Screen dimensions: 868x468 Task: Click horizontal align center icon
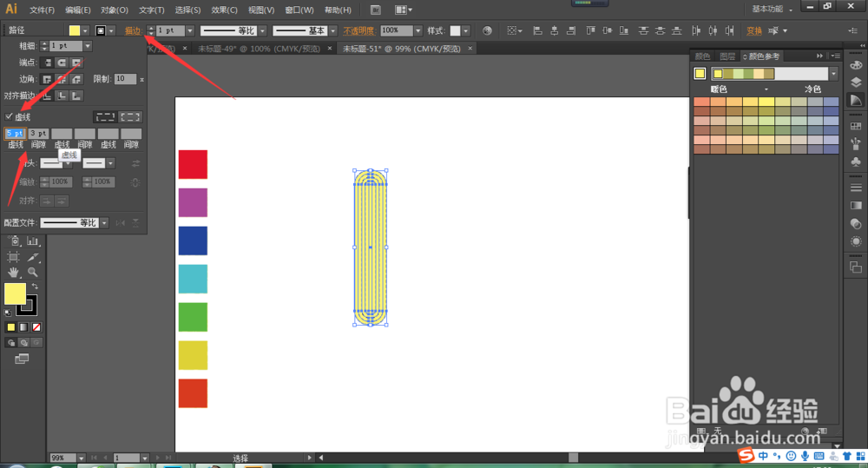tap(554, 31)
